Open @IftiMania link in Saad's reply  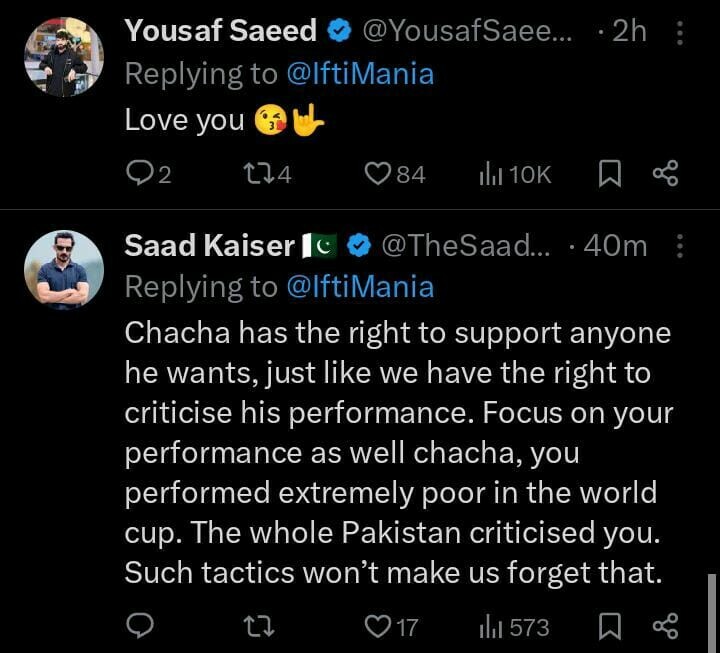(x=360, y=288)
